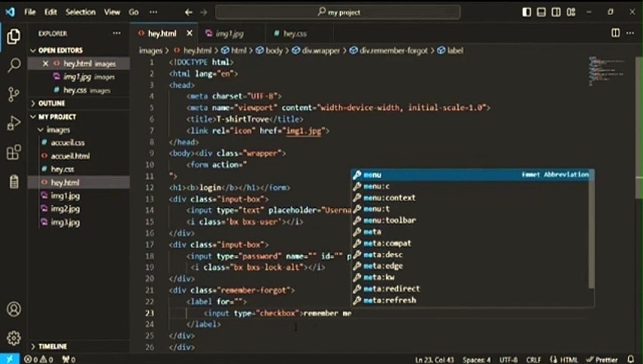Go to line via Ln 23, Col 43
This screenshot has width=643, height=364.
435,359
